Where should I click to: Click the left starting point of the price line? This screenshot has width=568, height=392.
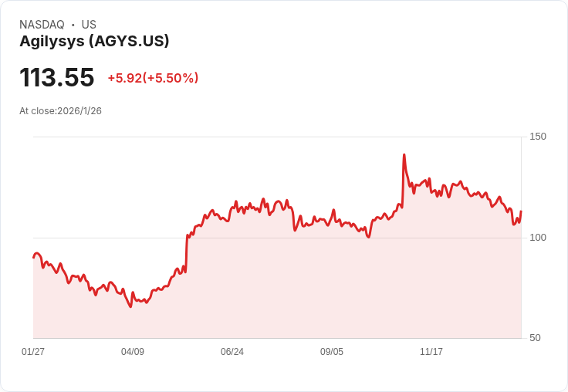[x=33, y=257]
